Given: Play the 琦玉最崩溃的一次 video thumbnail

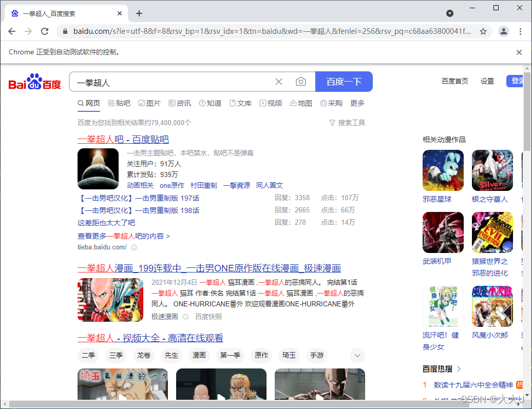Looking at the screenshot, I should tap(123, 384).
